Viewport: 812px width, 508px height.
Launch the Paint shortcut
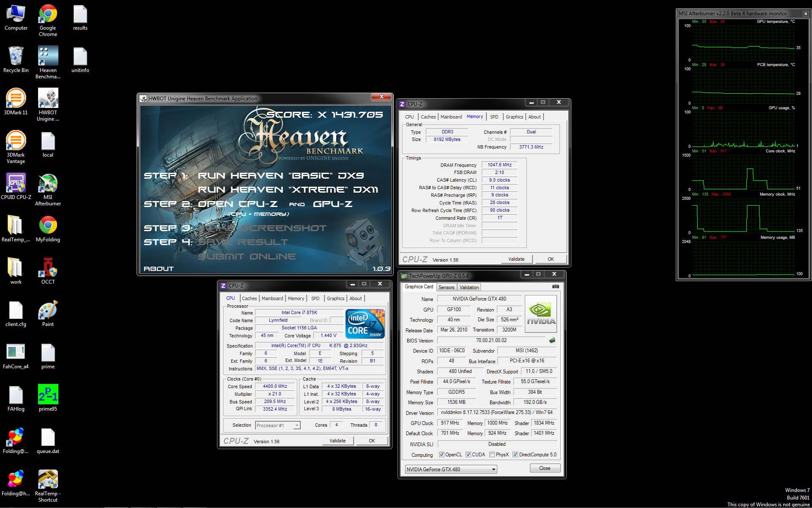pos(48,314)
